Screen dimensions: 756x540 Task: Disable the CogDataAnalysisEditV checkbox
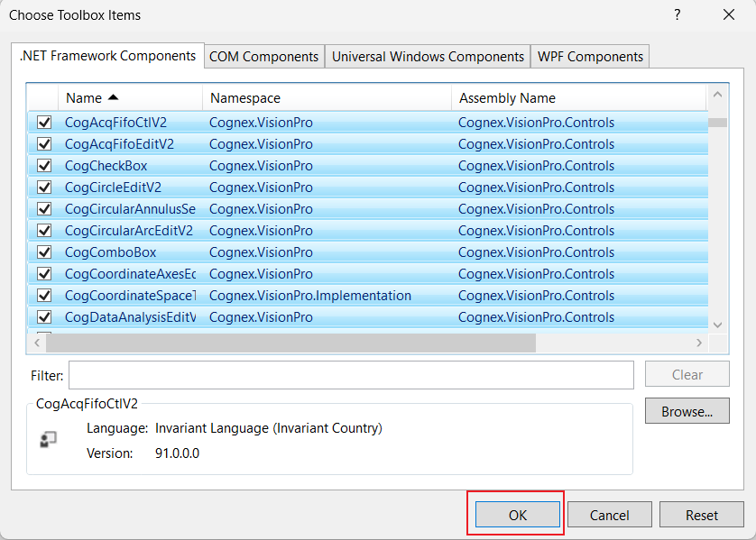coord(43,316)
